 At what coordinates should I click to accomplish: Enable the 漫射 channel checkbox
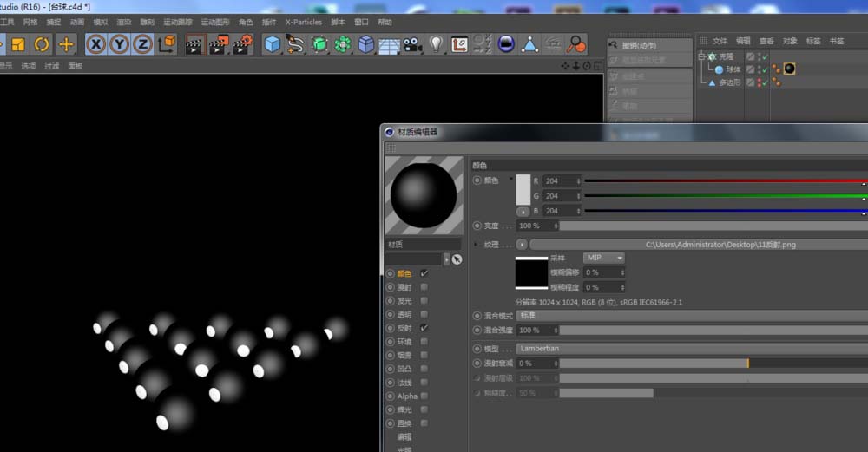tap(424, 287)
